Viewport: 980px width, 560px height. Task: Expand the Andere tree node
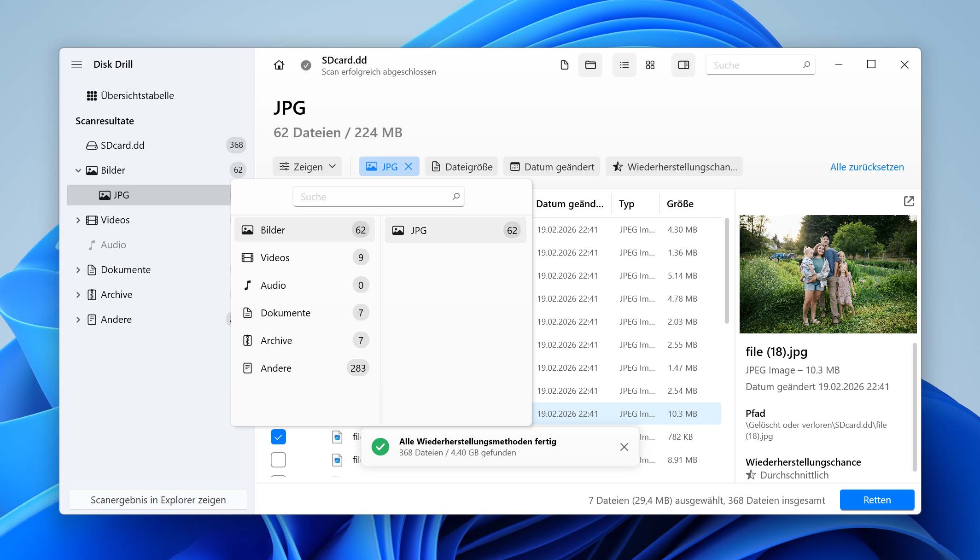[78, 320]
